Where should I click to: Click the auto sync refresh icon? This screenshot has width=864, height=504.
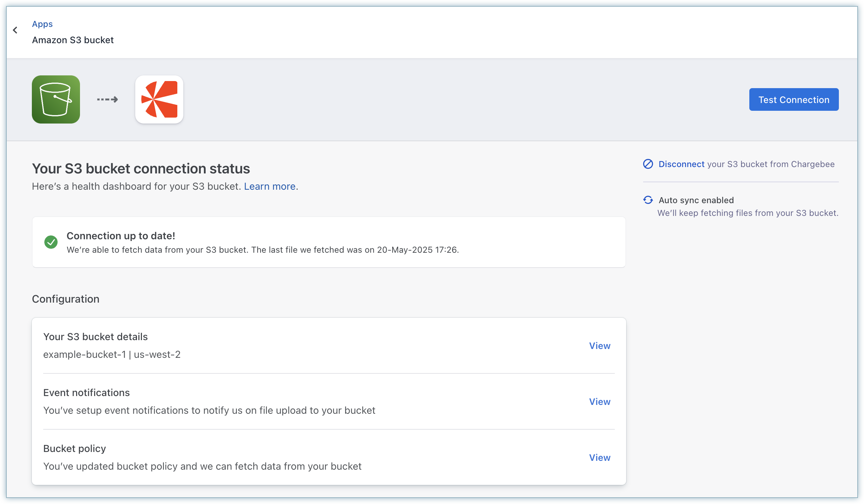[x=648, y=200]
